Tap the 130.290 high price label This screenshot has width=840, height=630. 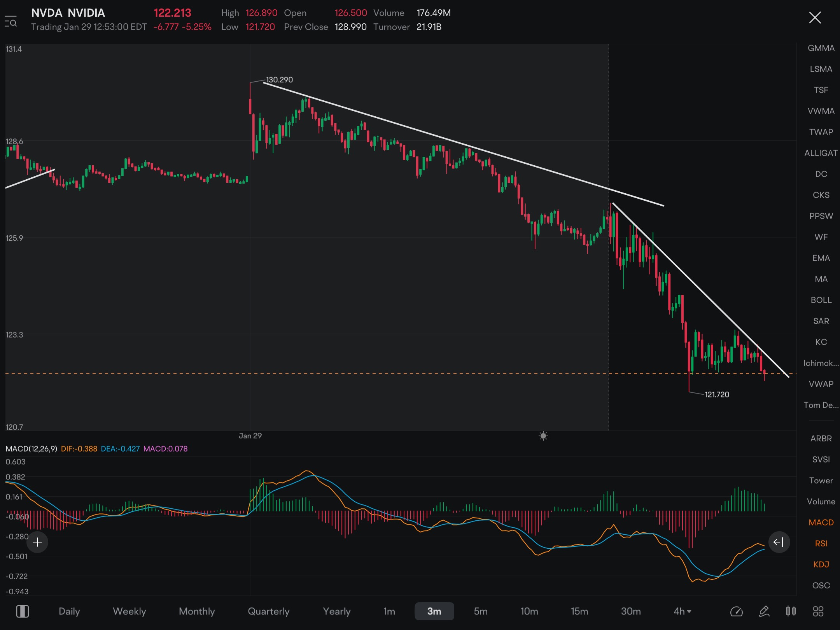pyautogui.click(x=279, y=80)
